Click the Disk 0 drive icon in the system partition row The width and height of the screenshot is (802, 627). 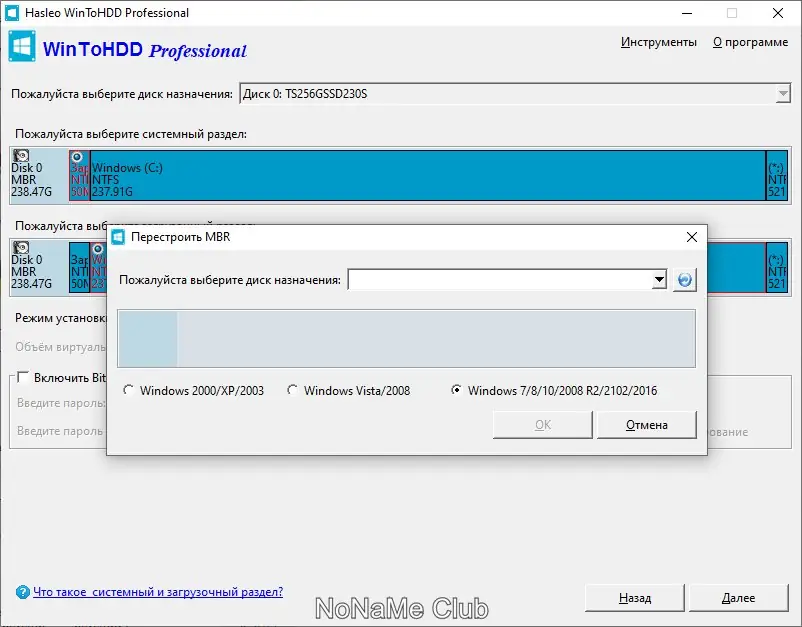click(21, 155)
